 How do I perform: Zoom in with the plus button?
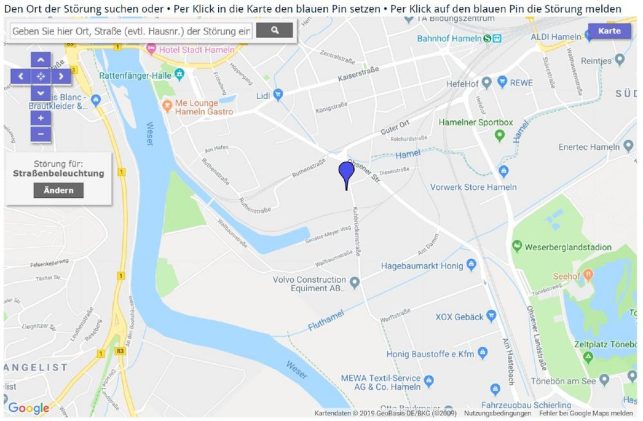(x=41, y=118)
